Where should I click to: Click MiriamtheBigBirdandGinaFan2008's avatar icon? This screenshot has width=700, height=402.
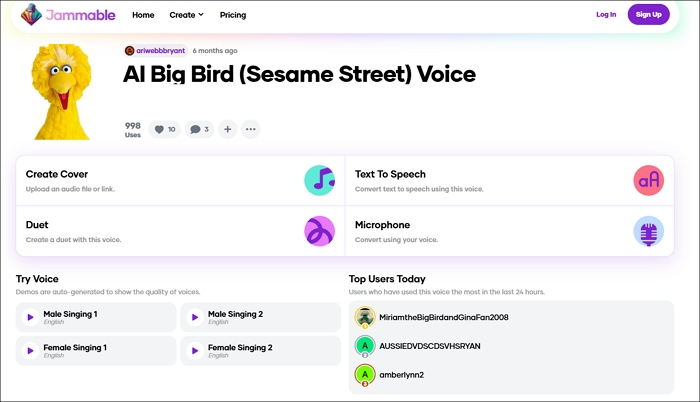[x=365, y=317]
